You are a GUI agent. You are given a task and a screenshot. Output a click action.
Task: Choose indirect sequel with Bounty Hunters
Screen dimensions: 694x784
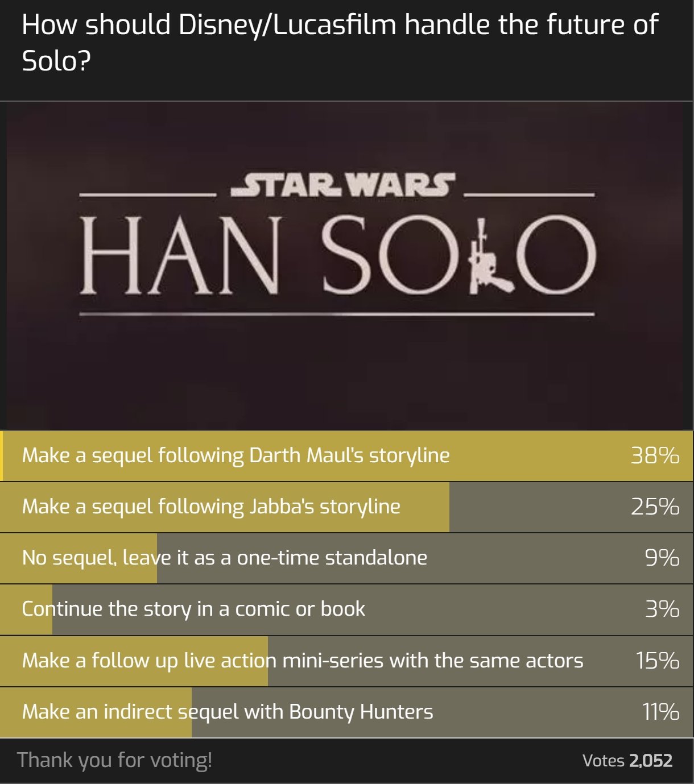(347, 712)
